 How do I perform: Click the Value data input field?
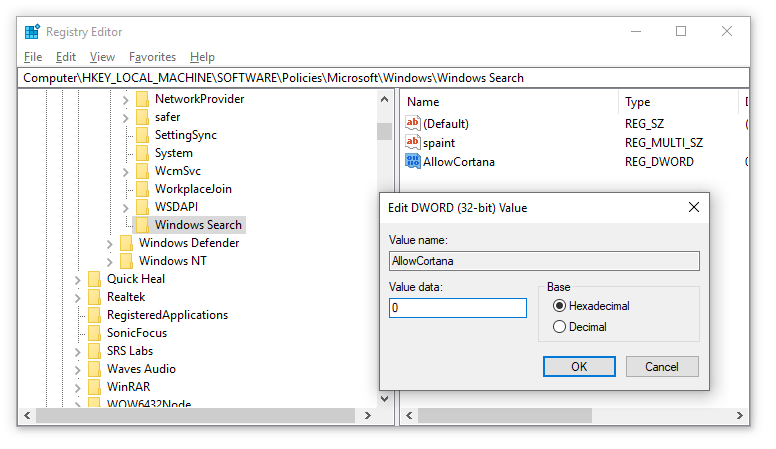pyautogui.click(x=458, y=308)
